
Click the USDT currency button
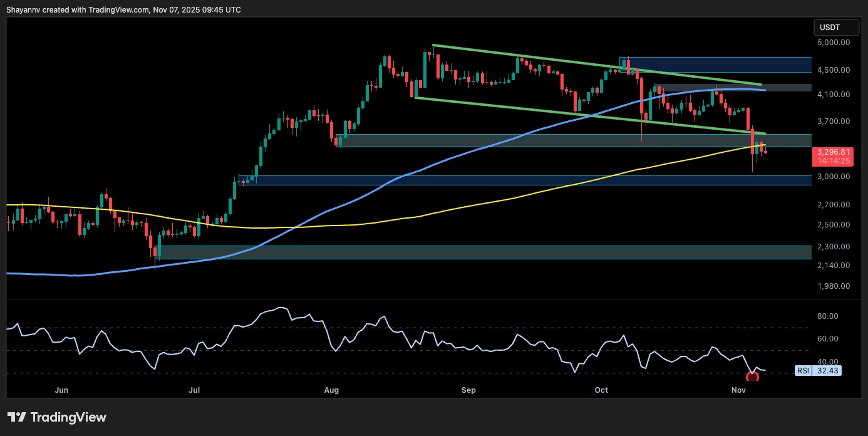click(x=835, y=27)
